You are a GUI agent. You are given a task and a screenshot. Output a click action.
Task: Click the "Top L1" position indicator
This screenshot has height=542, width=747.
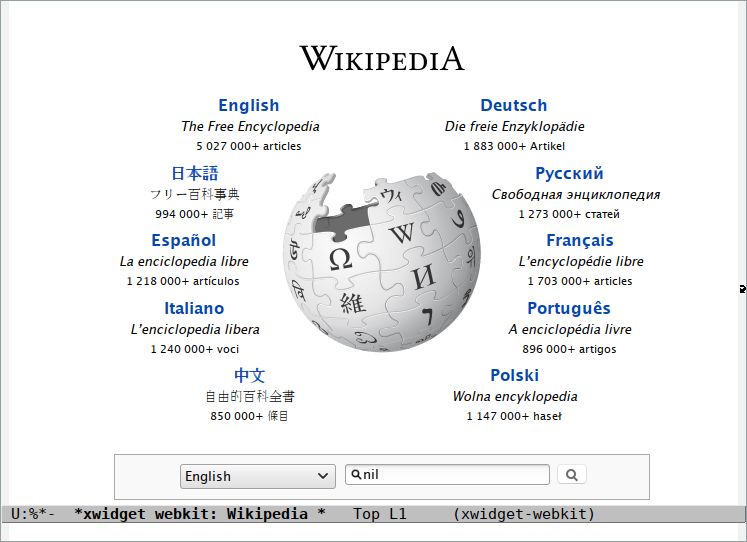click(380, 514)
